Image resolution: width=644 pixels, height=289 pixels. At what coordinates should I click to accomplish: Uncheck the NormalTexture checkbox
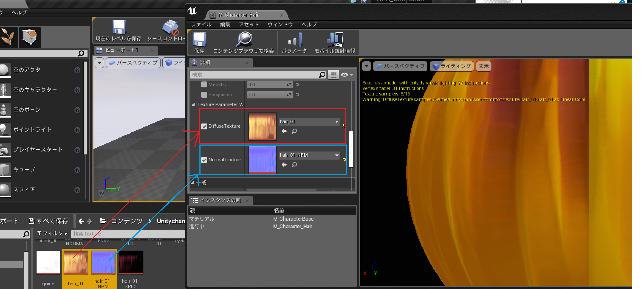tap(204, 160)
